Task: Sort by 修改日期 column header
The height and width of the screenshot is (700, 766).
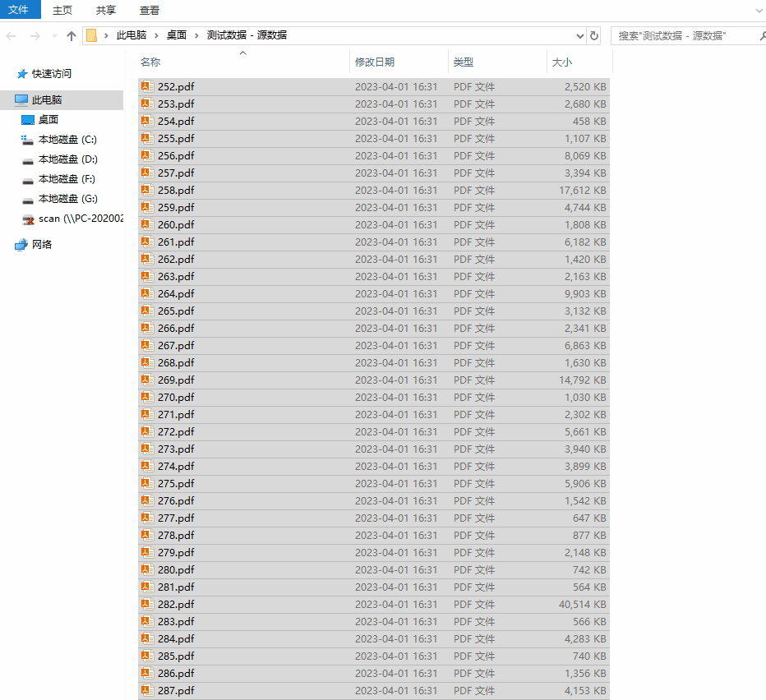Action: (375, 62)
